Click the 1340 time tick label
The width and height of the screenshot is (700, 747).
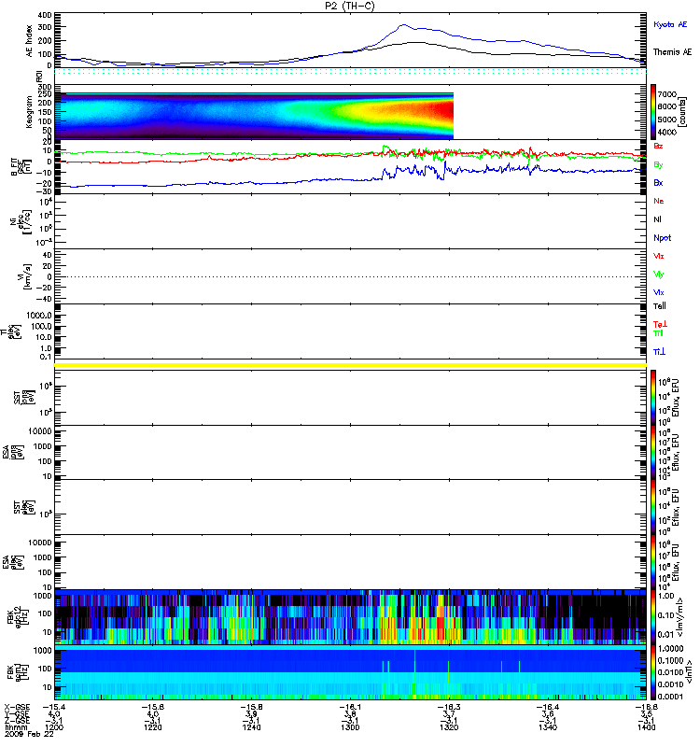click(548, 727)
